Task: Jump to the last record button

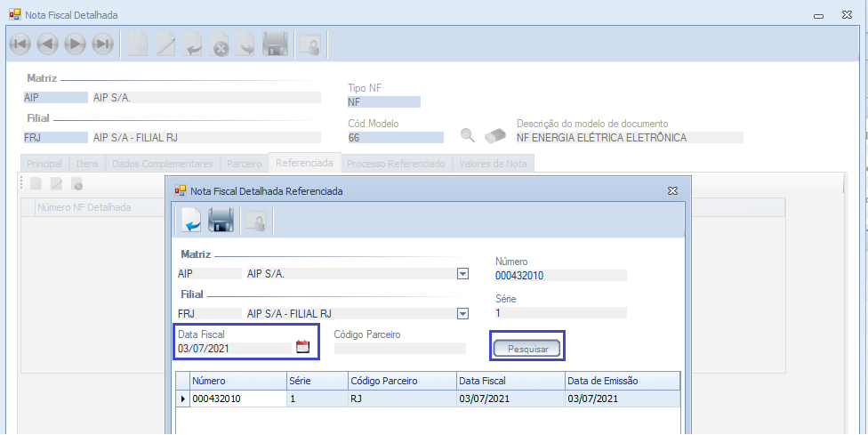Action: coord(103,44)
